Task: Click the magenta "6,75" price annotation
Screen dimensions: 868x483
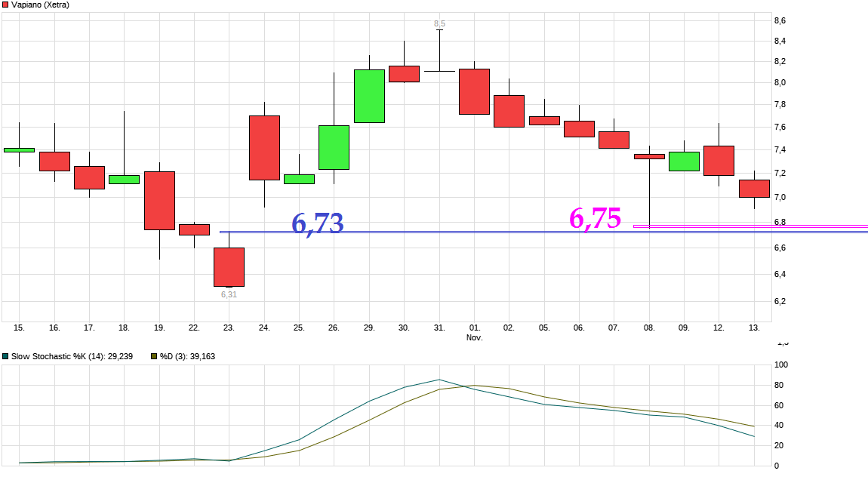Action: tap(596, 221)
